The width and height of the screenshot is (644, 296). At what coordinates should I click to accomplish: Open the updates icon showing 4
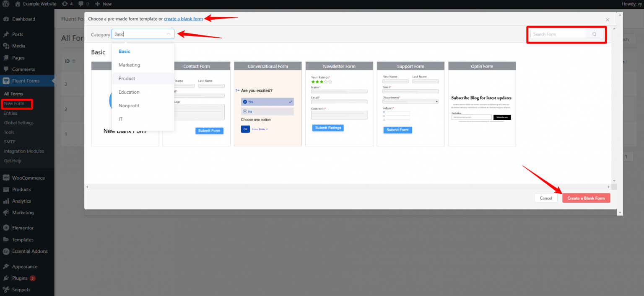pos(65,4)
